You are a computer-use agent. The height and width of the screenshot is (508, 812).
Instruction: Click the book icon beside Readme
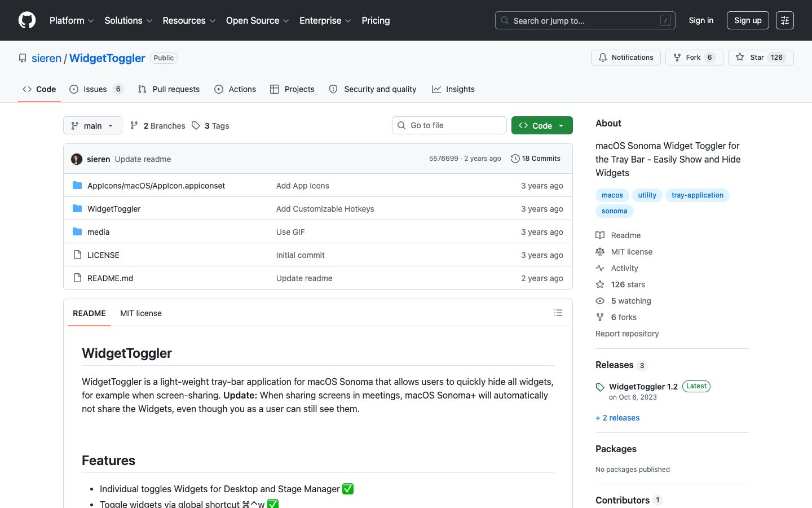coord(600,235)
